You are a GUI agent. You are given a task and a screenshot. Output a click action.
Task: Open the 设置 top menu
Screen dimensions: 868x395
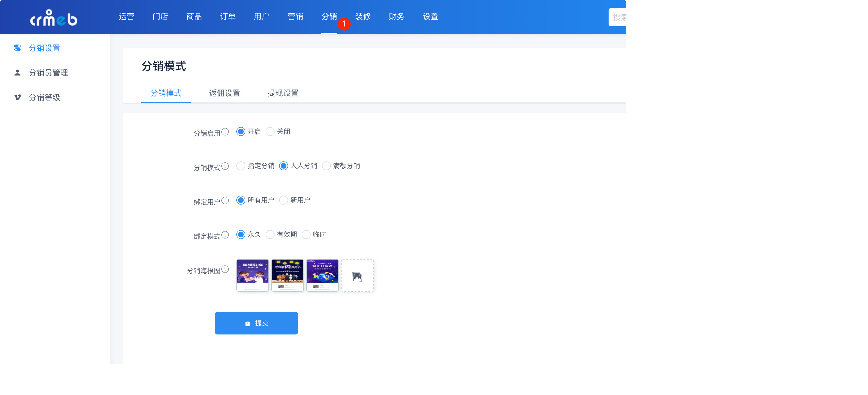point(431,17)
